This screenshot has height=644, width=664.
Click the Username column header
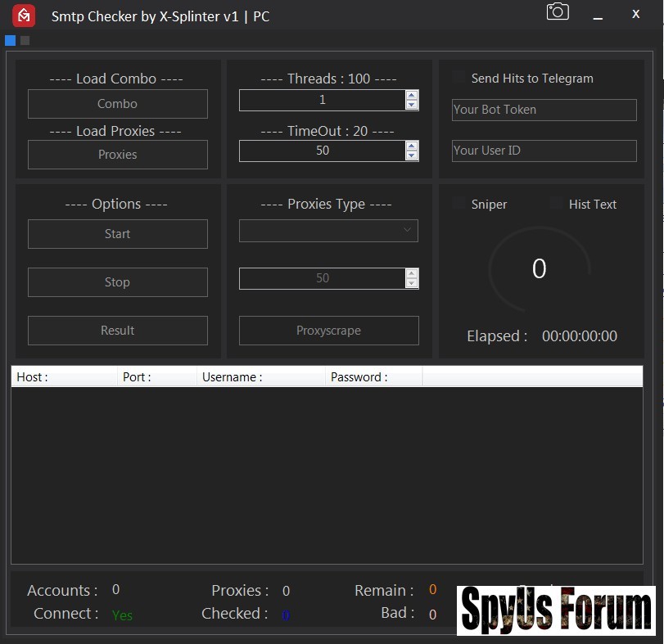click(x=260, y=377)
